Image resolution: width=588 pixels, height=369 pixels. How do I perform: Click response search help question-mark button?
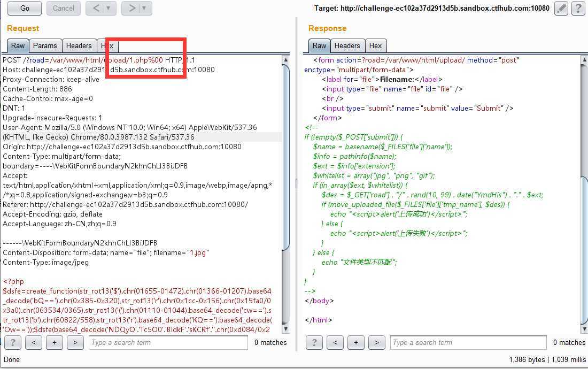[x=314, y=342]
